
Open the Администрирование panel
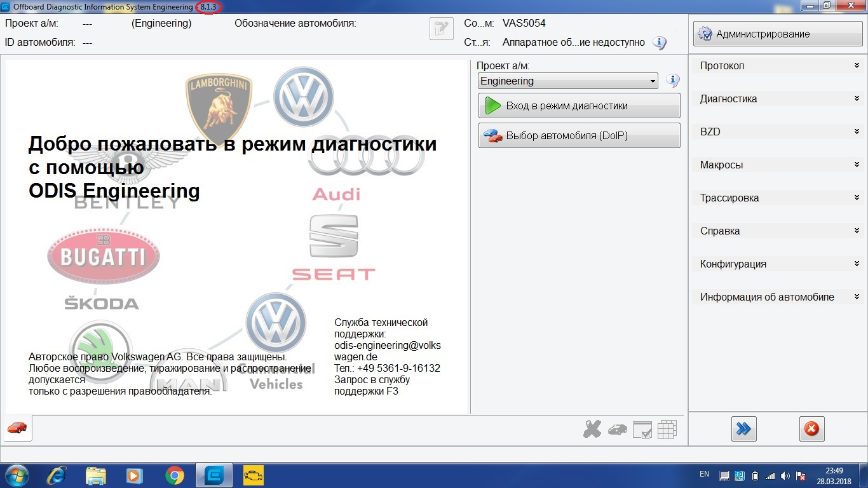click(x=778, y=34)
